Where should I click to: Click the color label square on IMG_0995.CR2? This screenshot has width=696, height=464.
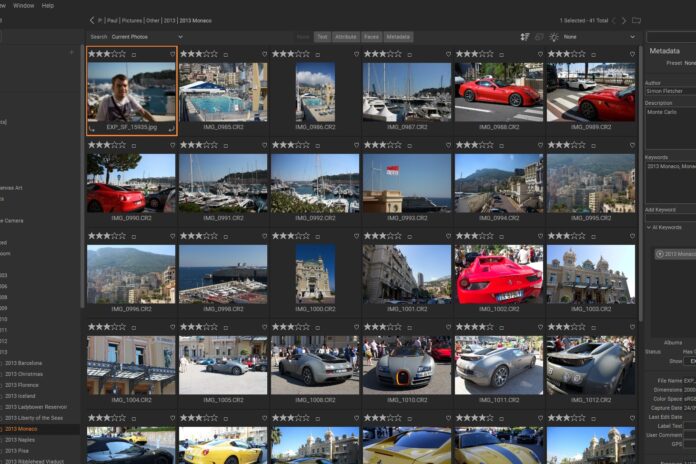[593, 146]
